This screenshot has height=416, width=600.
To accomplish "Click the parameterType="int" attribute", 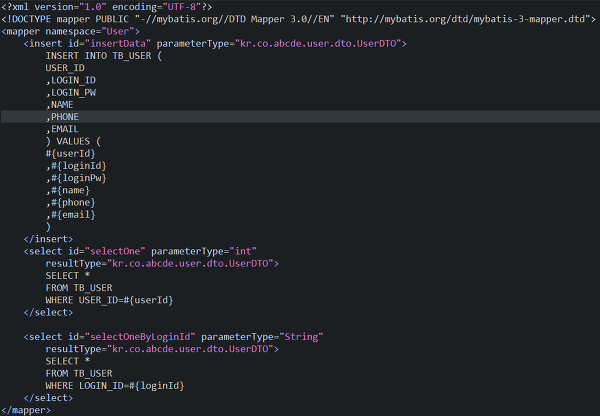I will 204,251.
